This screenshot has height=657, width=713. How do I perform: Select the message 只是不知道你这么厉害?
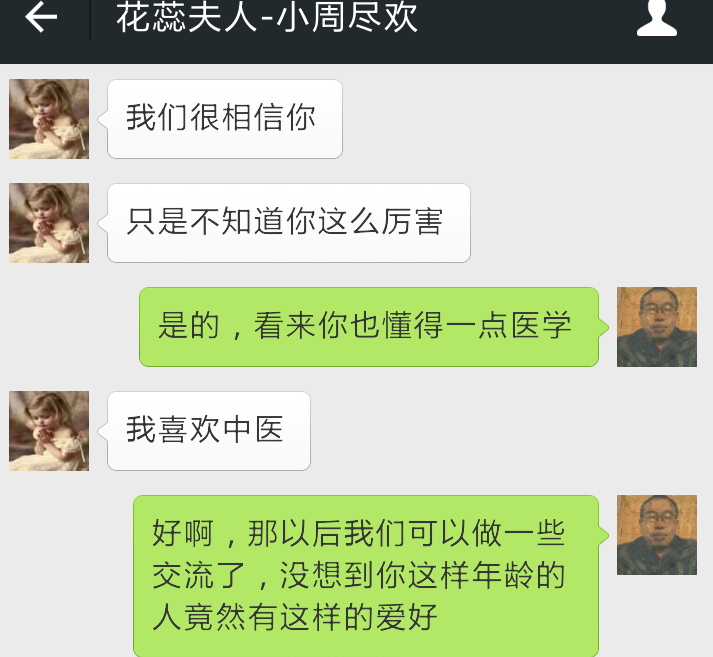click(289, 223)
